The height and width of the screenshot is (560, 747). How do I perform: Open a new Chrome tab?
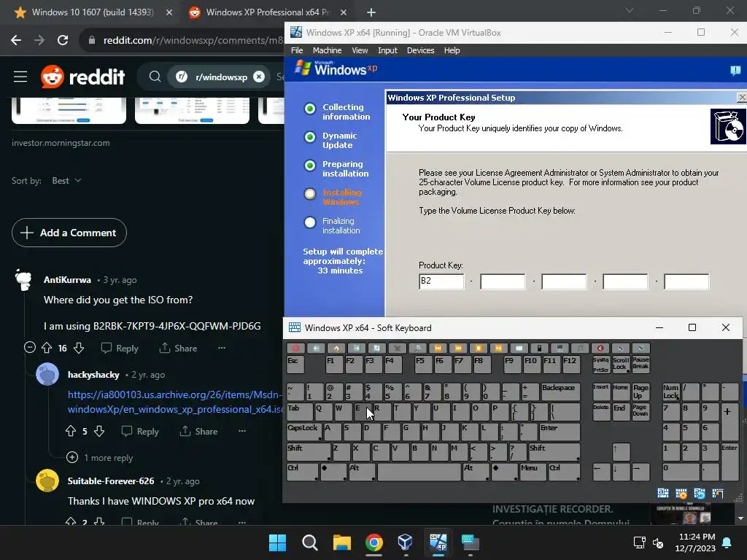tap(371, 12)
